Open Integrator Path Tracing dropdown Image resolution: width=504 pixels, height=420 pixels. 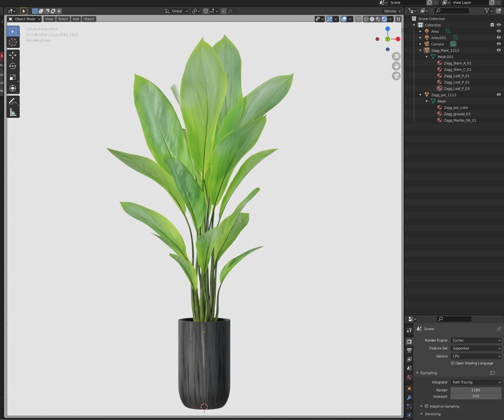476,382
